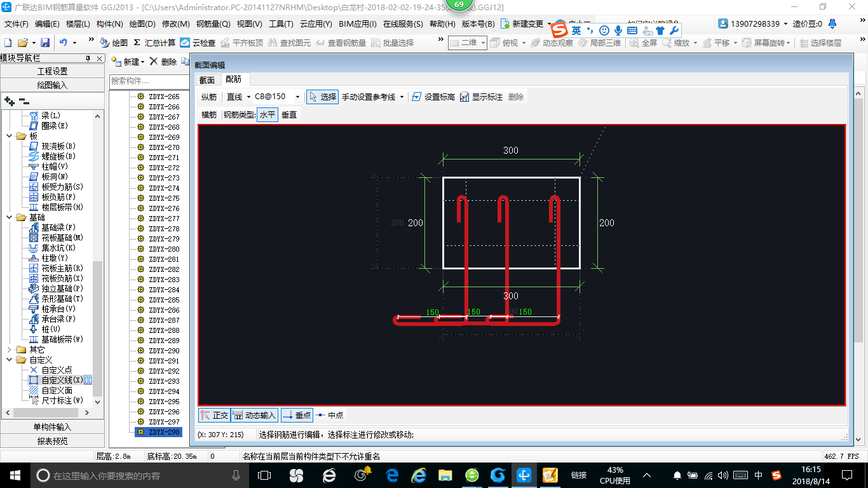Click the expand-all plus icon in navigation panel
Image resolution: width=868 pixels, height=488 pixels.
click(x=9, y=101)
